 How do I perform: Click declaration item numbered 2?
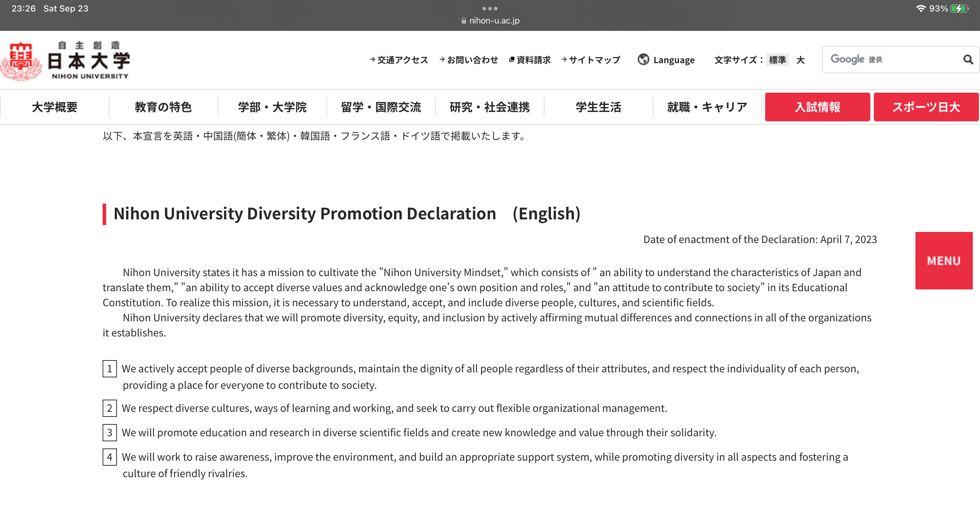[x=385, y=408]
